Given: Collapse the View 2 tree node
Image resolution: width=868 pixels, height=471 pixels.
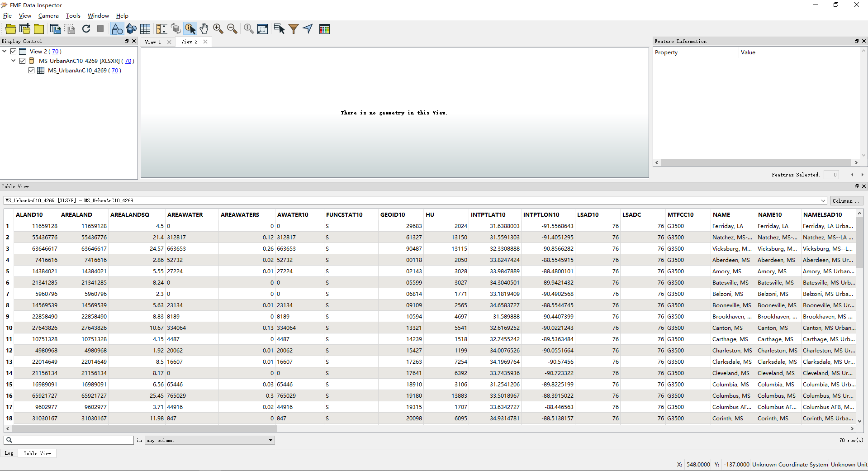Looking at the screenshot, I should (5, 51).
